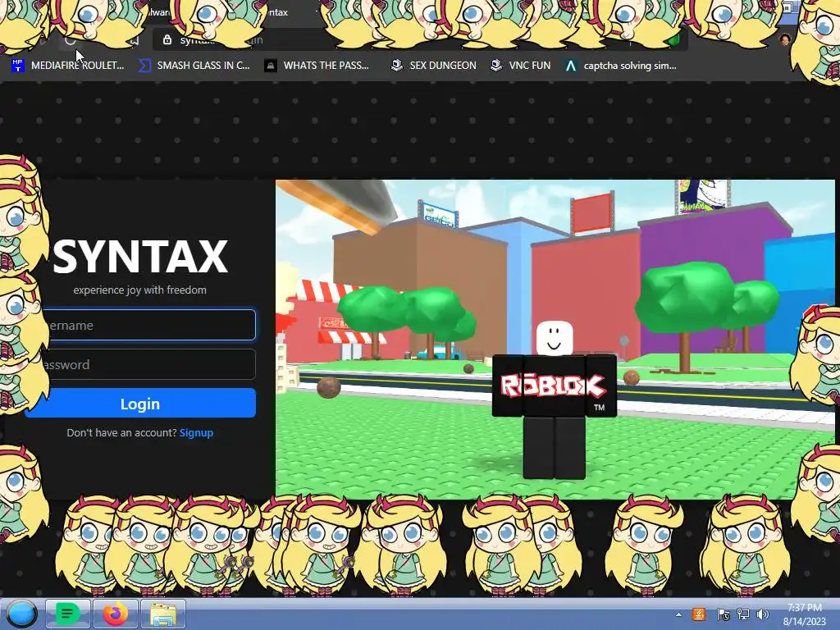
Task: Open the VNC FUN bookmark
Action: pyautogui.click(x=521, y=66)
